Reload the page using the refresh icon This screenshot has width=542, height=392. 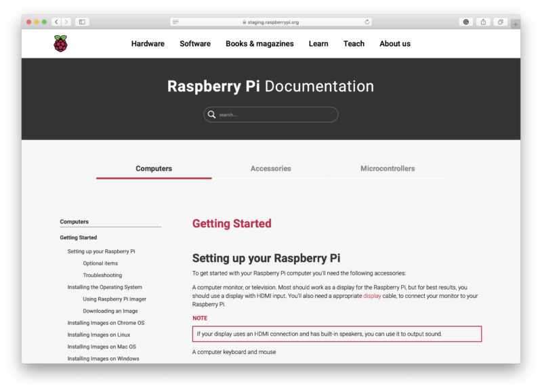coord(367,22)
